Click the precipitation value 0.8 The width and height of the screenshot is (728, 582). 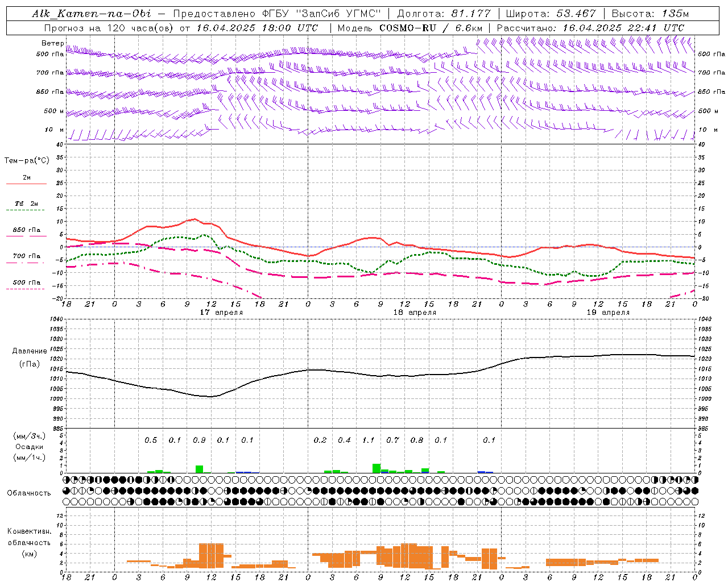point(417,440)
